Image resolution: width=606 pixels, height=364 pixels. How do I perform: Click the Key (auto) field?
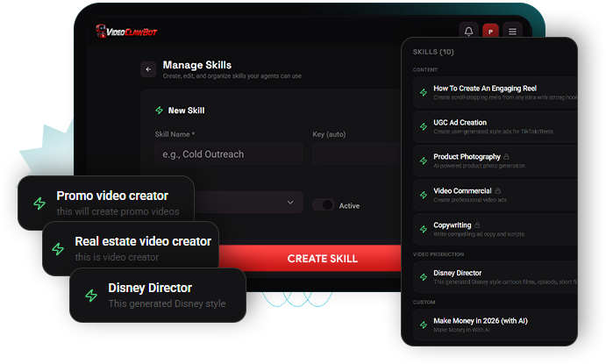click(357, 154)
